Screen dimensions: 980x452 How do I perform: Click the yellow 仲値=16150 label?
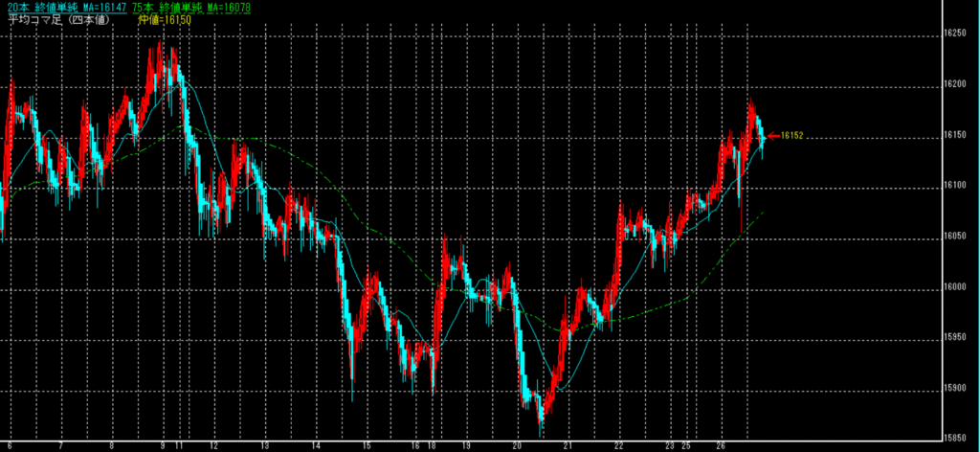(x=165, y=18)
